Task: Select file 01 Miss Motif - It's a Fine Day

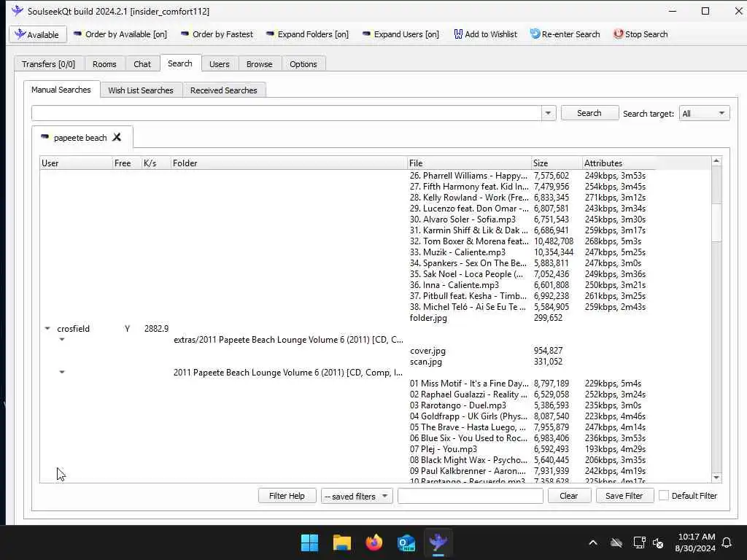Action: tap(469, 384)
